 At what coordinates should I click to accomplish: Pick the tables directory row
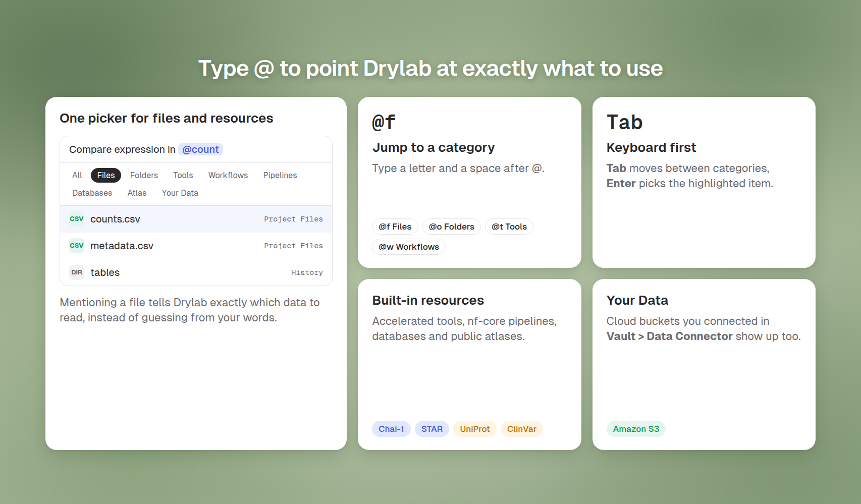point(196,272)
